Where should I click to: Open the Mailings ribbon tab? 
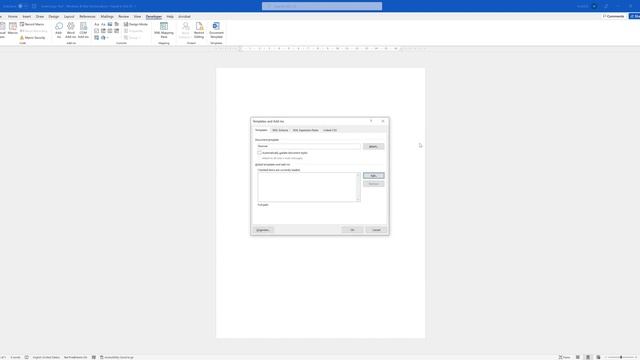tap(107, 16)
